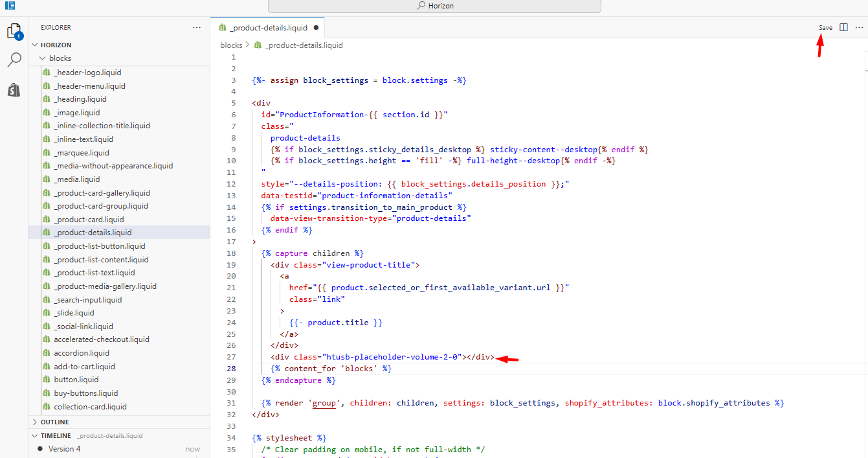
Task: Open _inline-collection-title.liquid file
Action: 102,126
